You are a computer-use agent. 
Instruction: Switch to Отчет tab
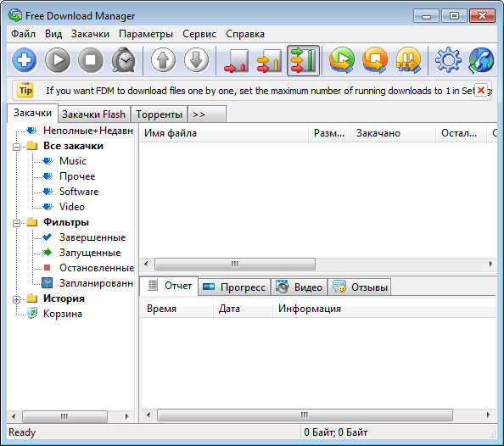point(170,286)
